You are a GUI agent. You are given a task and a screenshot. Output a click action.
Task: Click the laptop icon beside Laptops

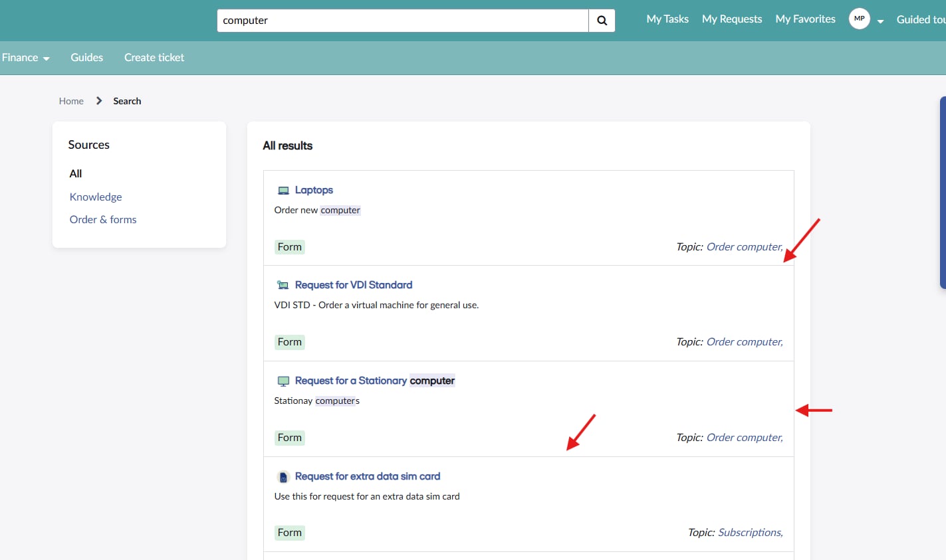pyautogui.click(x=283, y=191)
